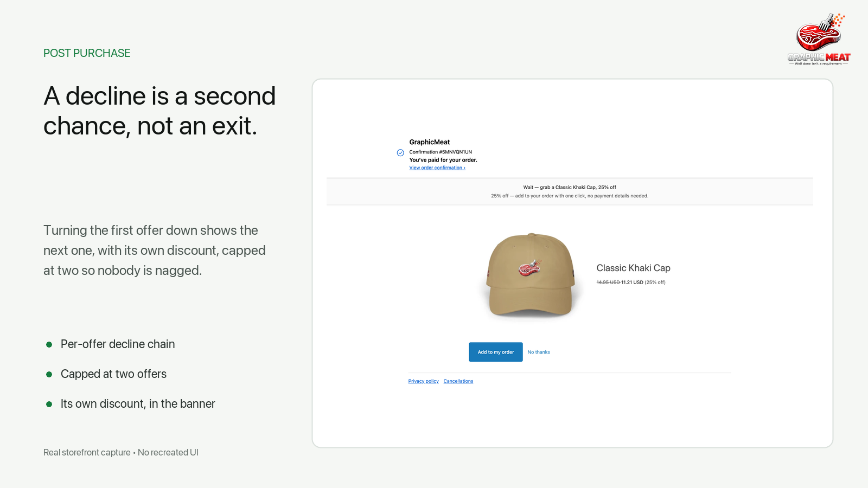Select the Classic Khaki Cap product title

pos(634,268)
